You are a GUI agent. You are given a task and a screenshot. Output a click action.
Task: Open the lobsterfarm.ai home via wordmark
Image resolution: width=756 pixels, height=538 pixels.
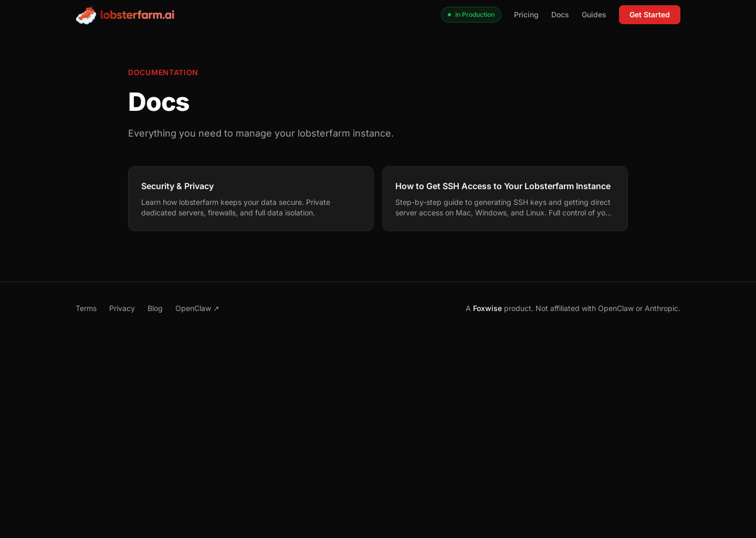click(138, 15)
